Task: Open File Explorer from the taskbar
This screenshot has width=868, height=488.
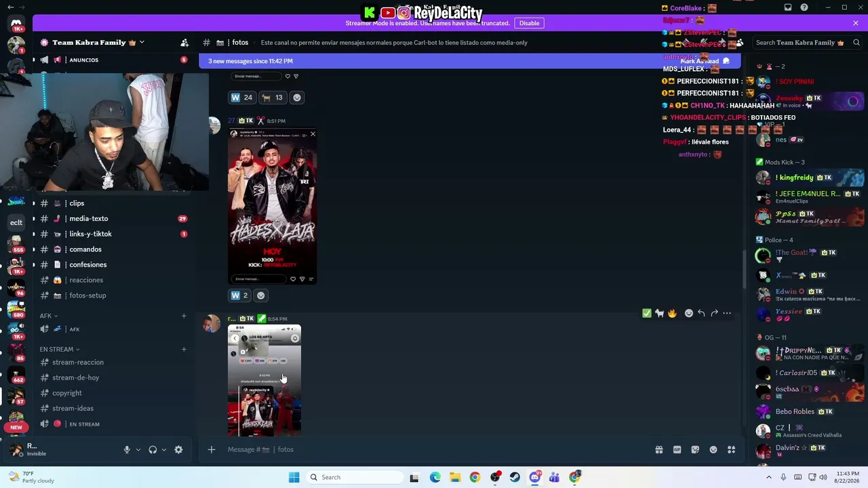Action: [x=455, y=477]
